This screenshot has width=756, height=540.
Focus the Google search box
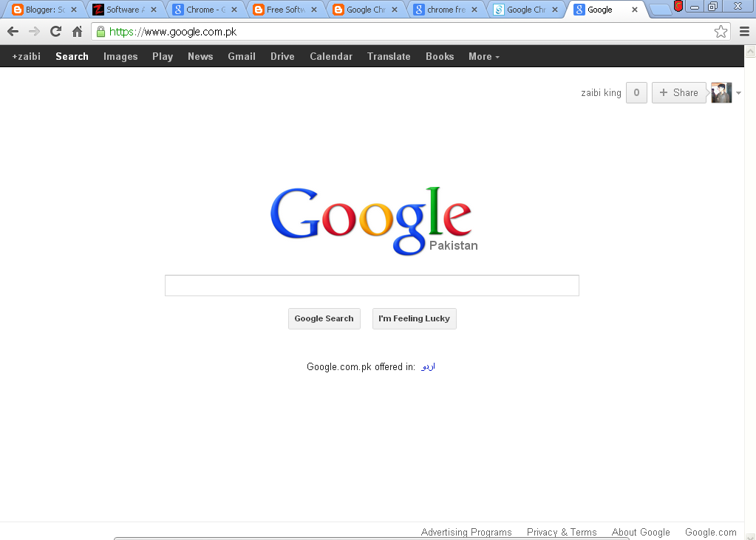[372, 285]
